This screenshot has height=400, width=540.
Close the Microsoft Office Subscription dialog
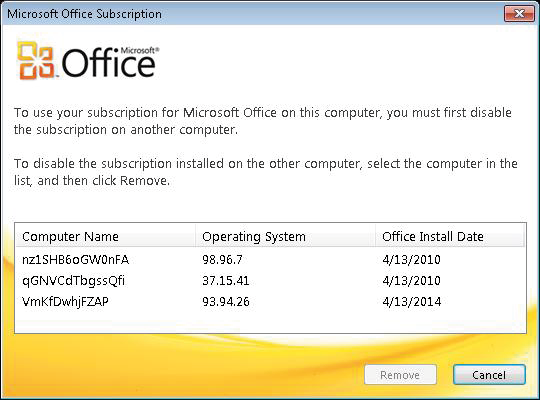(x=519, y=14)
